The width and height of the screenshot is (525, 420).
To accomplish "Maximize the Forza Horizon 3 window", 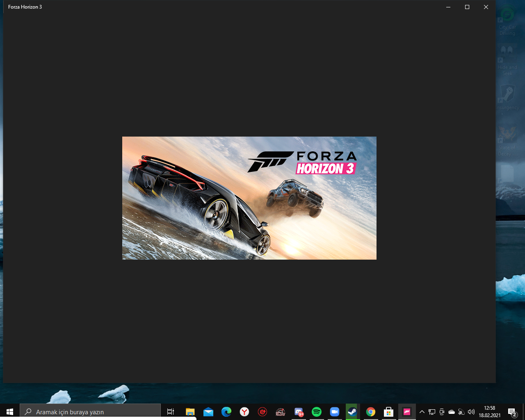I will (x=467, y=7).
